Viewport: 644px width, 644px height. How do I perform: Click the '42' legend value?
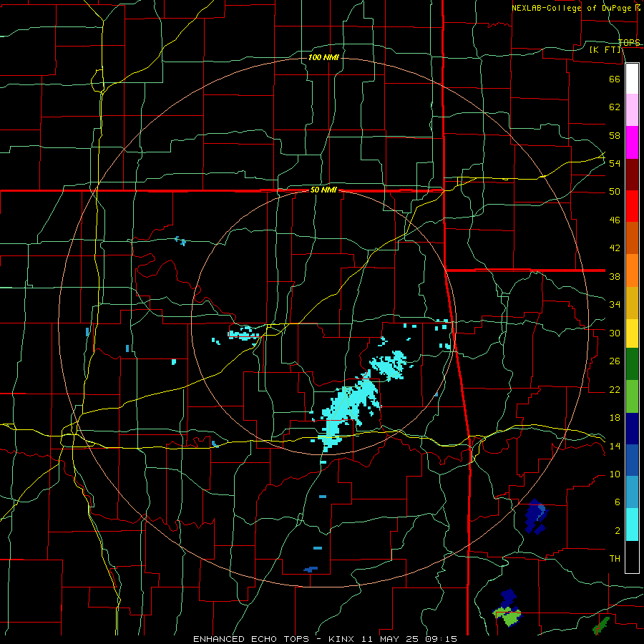[615, 248]
